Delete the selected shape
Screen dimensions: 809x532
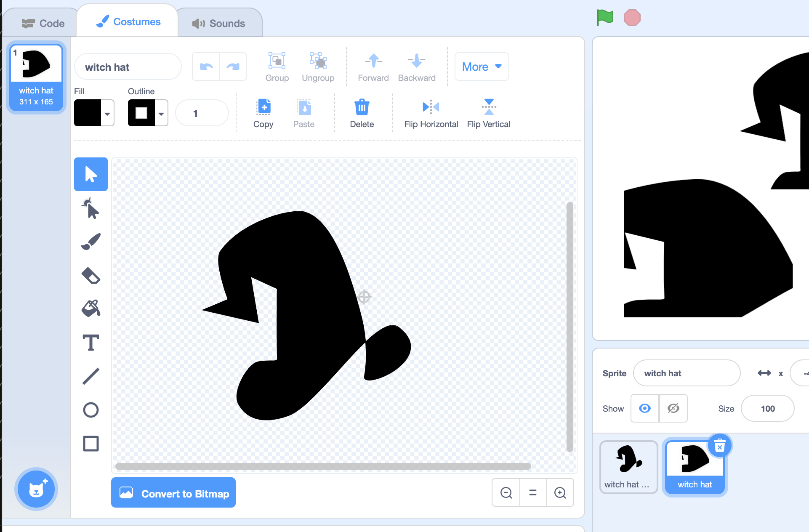click(x=362, y=114)
